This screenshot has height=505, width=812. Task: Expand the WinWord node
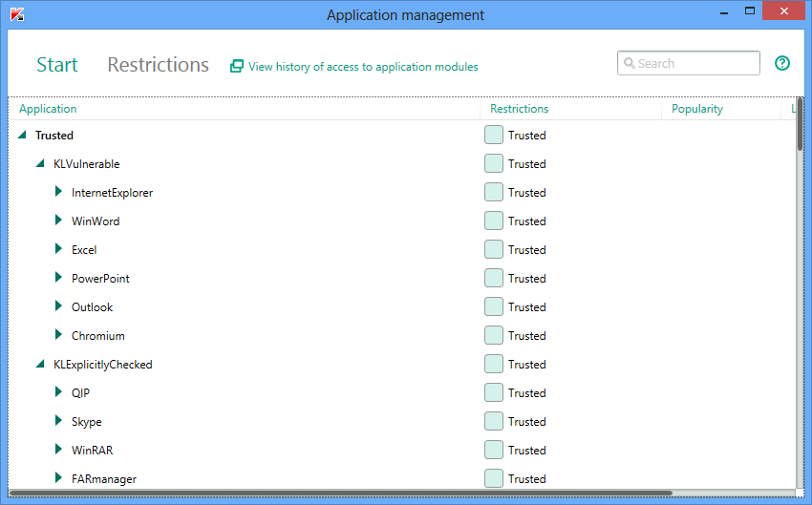click(58, 221)
